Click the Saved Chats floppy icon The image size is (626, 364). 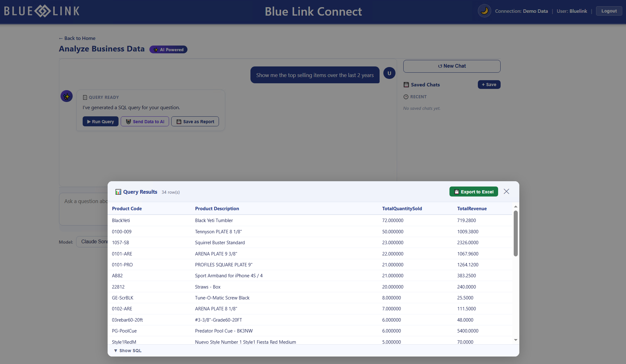pos(406,85)
